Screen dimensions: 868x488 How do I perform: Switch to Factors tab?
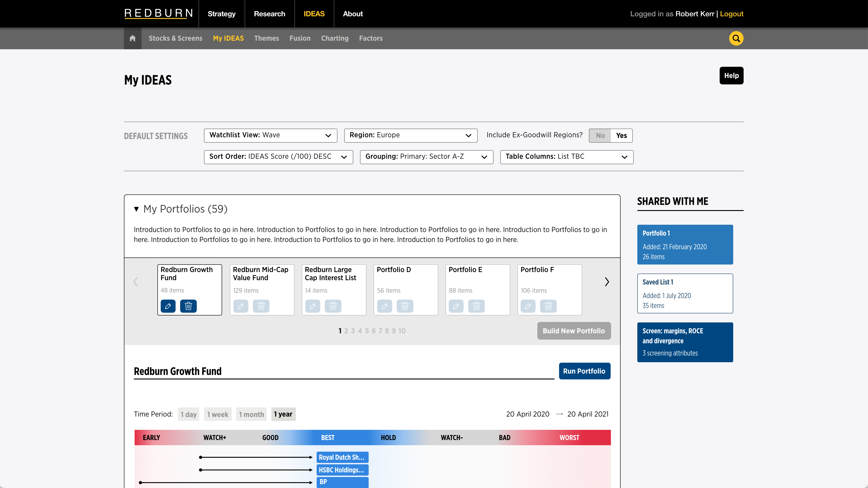pos(371,38)
